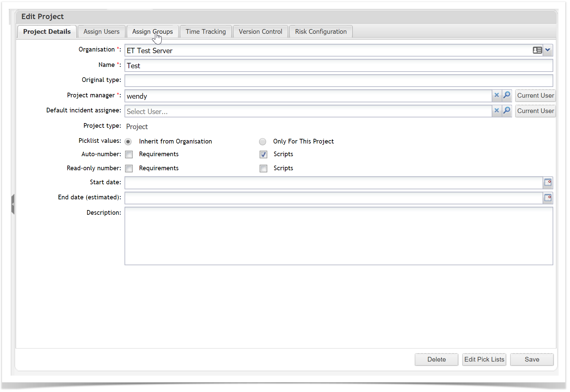This screenshot has height=392, width=570.
Task: Expand the Organisation dropdown arrow
Action: (x=548, y=50)
